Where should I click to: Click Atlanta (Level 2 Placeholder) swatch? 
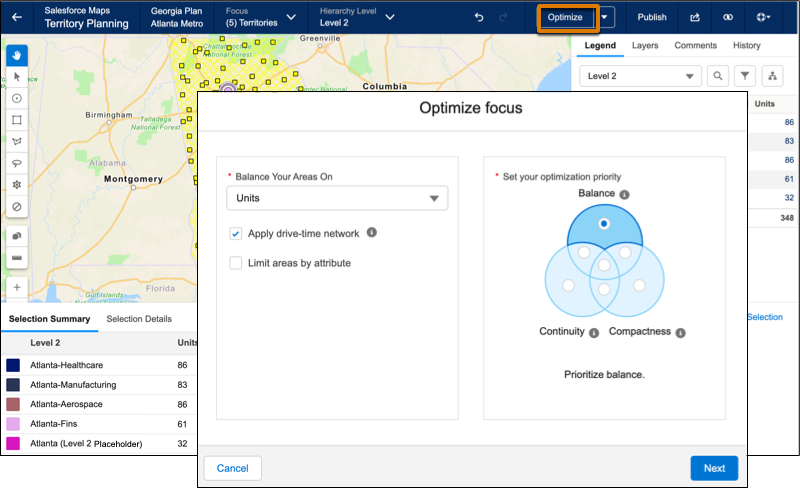click(x=13, y=443)
